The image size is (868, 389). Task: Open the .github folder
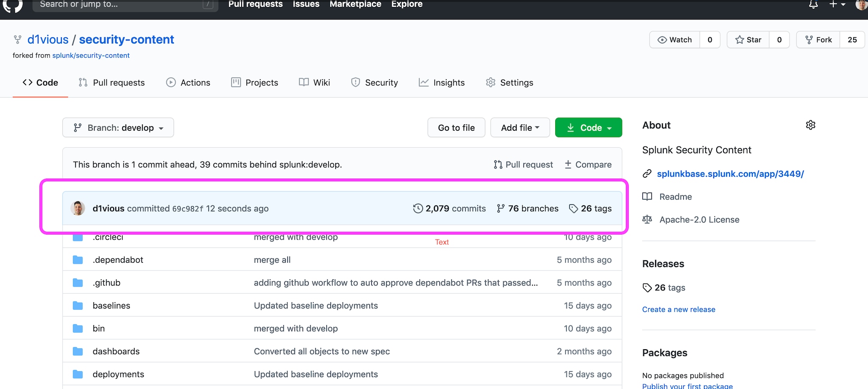[106, 283]
